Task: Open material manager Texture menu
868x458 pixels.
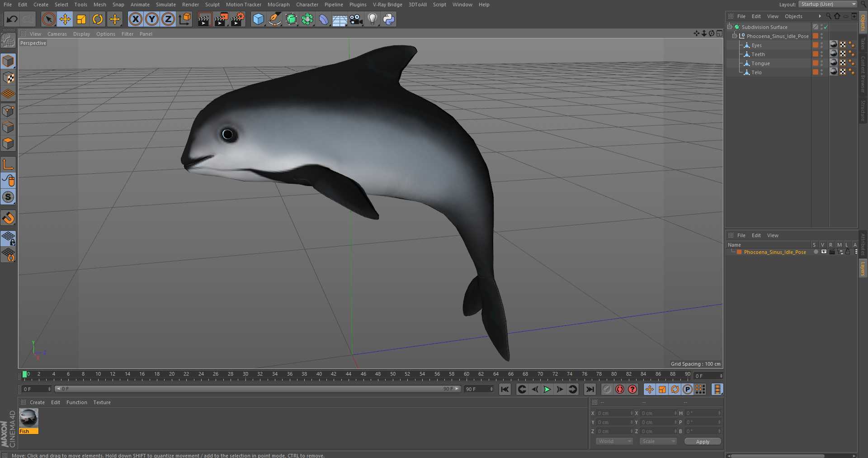Action: pyautogui.click(x=102, y=402)
